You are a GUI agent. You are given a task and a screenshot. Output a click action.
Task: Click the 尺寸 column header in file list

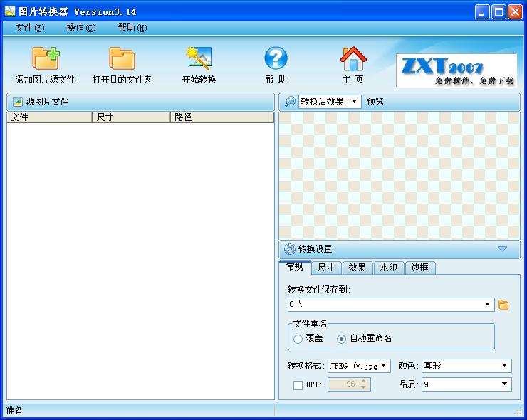tap(131, 117)
